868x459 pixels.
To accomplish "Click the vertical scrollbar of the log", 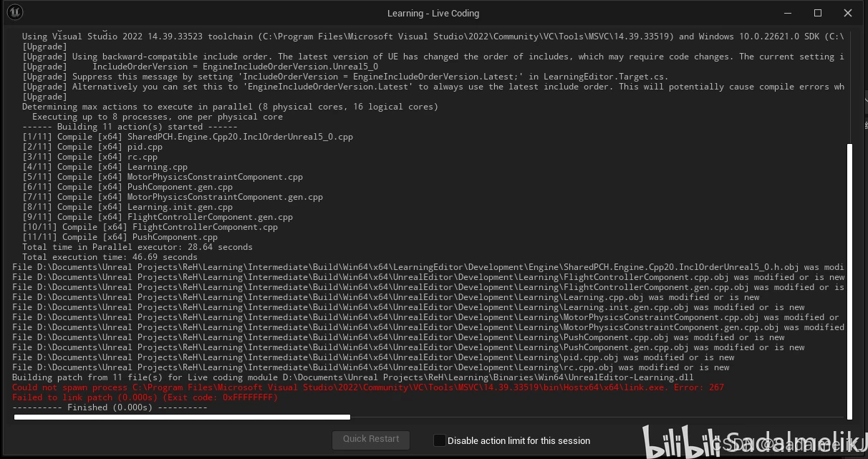I will pyautogui.click(x=850, y=281).
